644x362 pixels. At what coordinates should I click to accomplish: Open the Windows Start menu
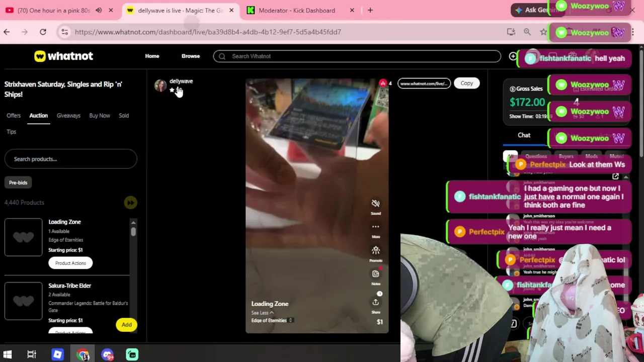tap(7, 354)
